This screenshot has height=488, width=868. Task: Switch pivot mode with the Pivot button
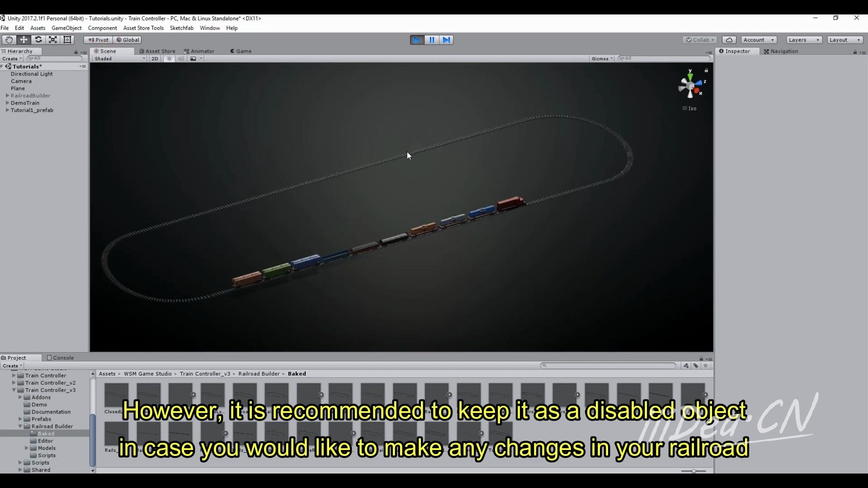97,40
